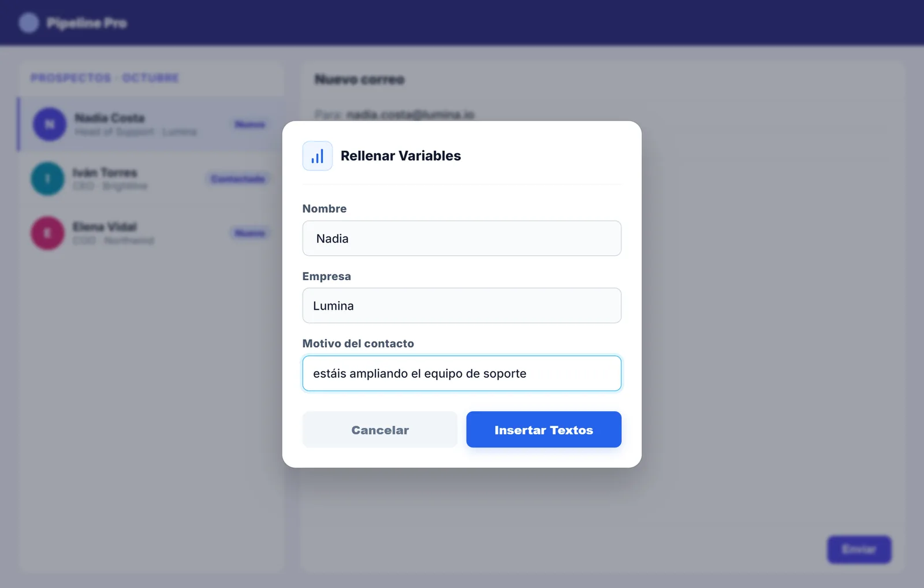924x588 pixels.
Task: Select the Empresa field containing Lumina
Action: 461,306
